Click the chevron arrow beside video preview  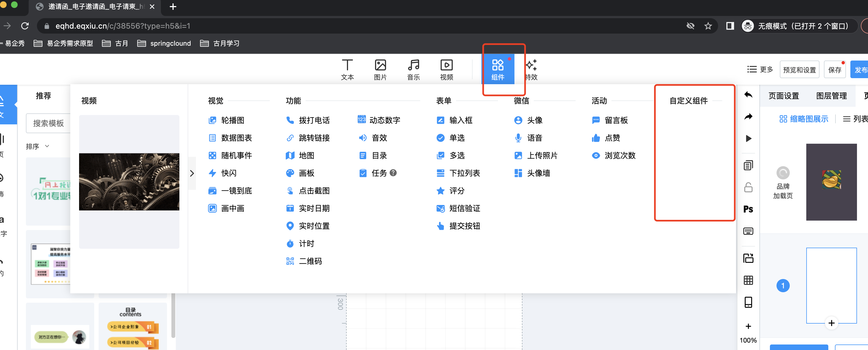[x=192, y=173]
